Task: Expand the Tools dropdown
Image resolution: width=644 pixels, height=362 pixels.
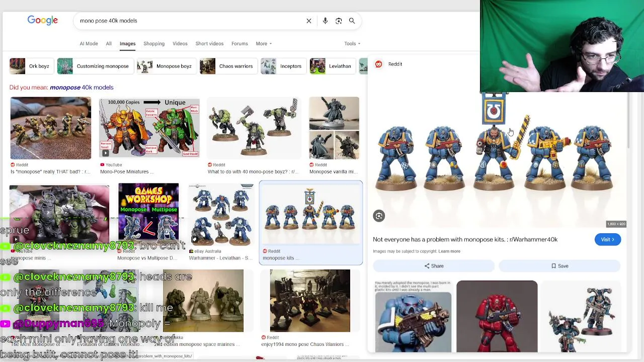Action: 352,44
